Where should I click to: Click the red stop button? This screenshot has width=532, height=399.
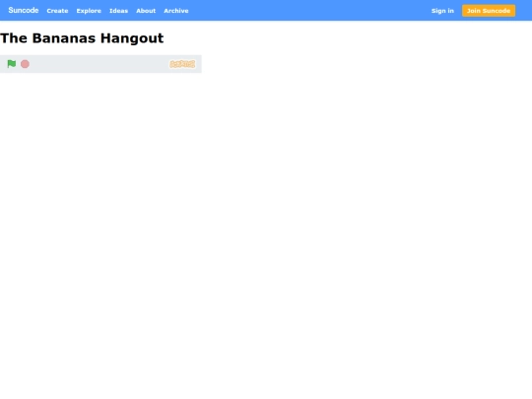(x=25, y=64)
